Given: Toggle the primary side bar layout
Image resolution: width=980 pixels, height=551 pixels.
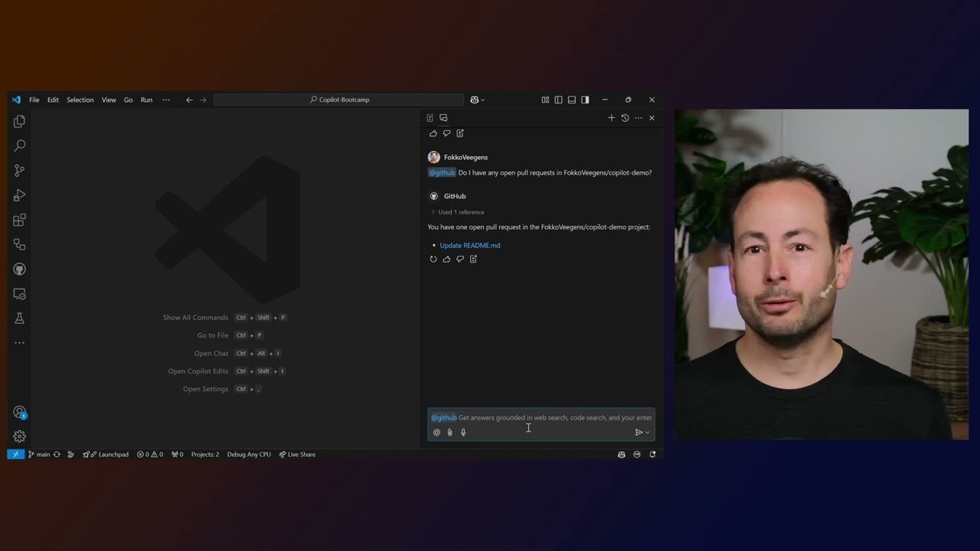Looking at the screenshot, I should [x=558, y=99].
